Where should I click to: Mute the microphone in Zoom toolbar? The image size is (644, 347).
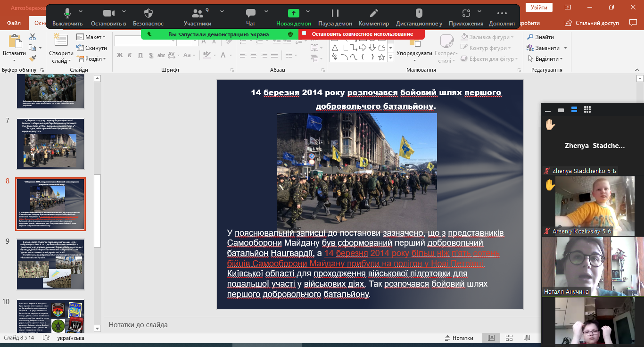pyautogui.click(x=67, y=14)
